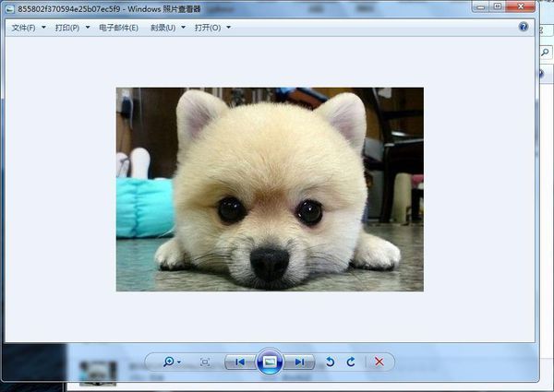554x392 pixels.
Task: Click the blue help question mark icon
Action: click(524, 27)
